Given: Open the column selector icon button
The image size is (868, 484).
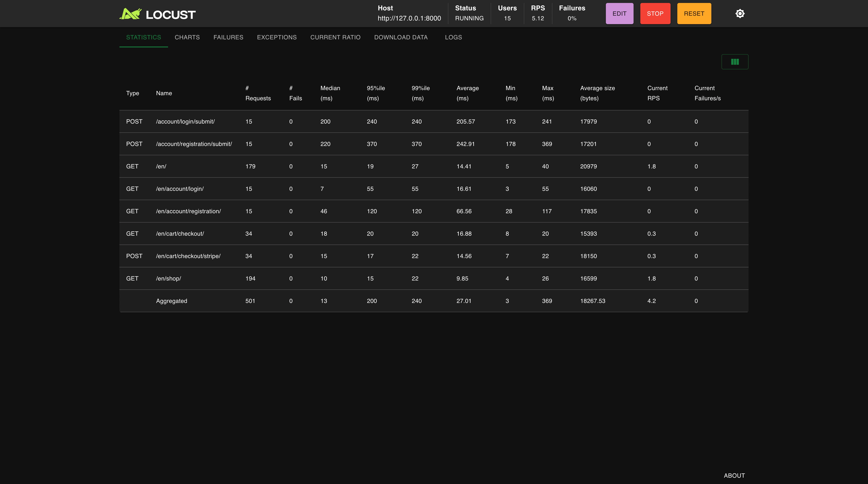Looking at the screenshot, I should pos(735,62).
